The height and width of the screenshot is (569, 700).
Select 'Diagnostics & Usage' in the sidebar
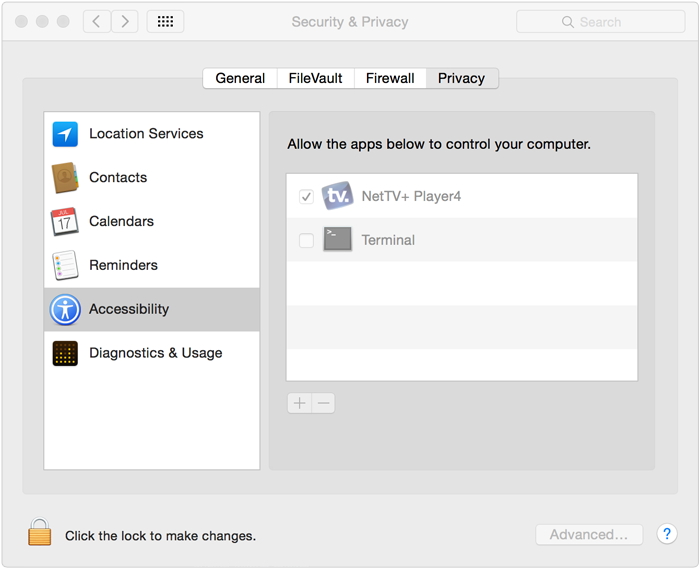(x=152, y=353)
